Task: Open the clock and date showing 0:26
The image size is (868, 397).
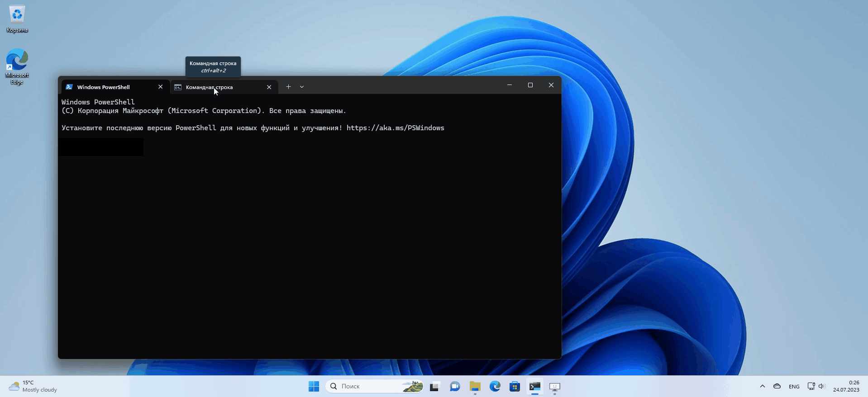Action: click(846, 386)
